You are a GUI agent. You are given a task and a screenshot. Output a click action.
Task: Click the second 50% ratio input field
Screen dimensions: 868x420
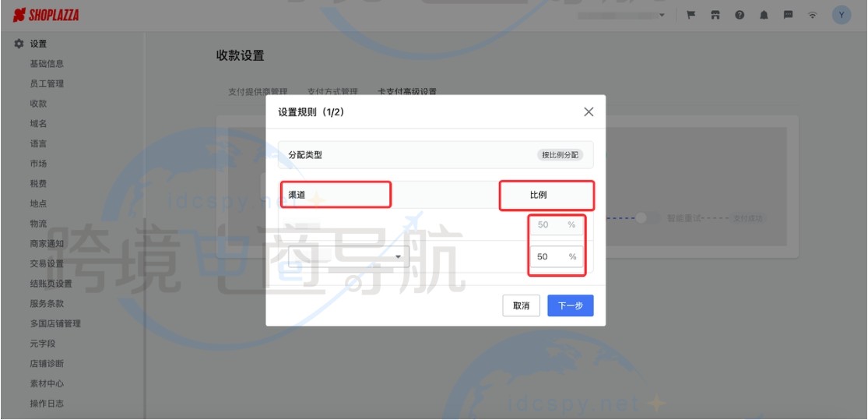557,256
